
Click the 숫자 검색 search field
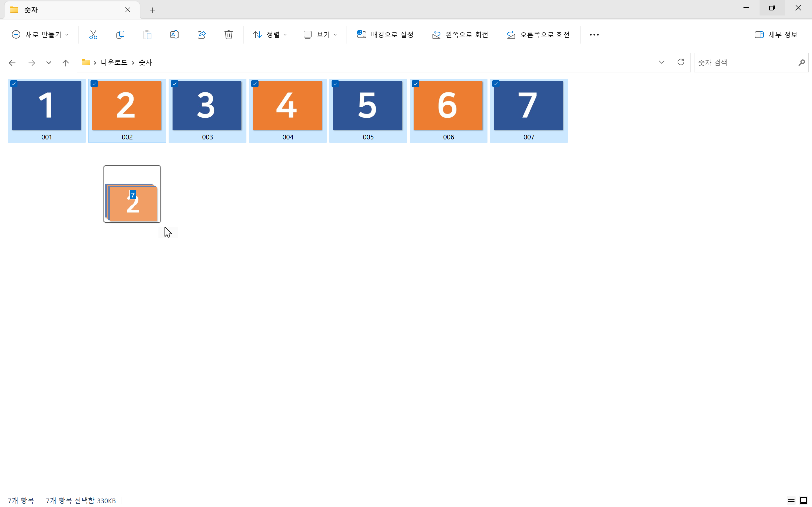pos(745,62)
